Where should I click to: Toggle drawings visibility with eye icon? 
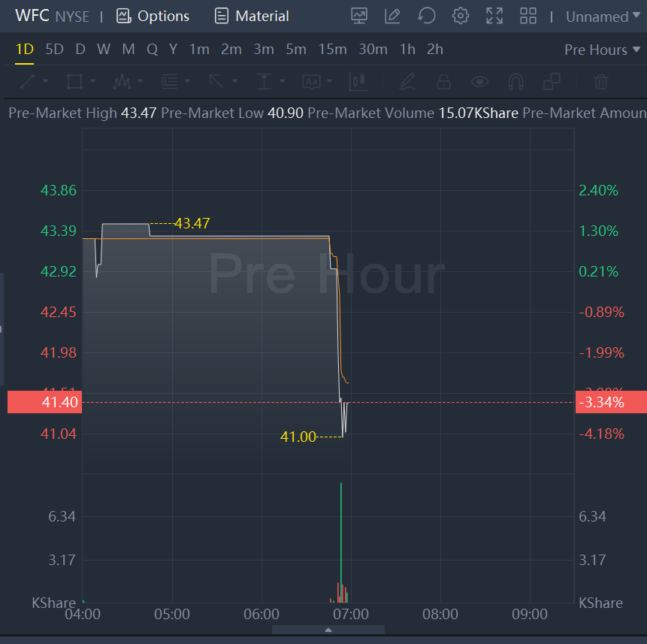tap(479, 81)
